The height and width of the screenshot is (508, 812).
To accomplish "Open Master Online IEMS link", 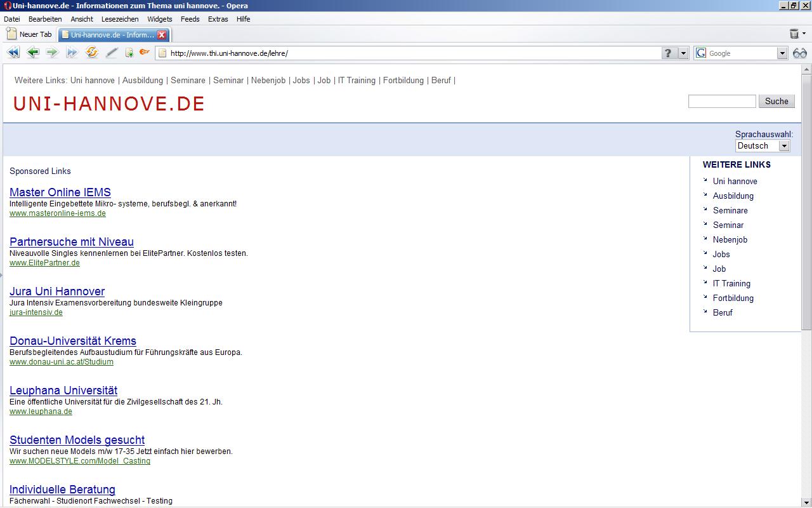I will coord(60,192).
